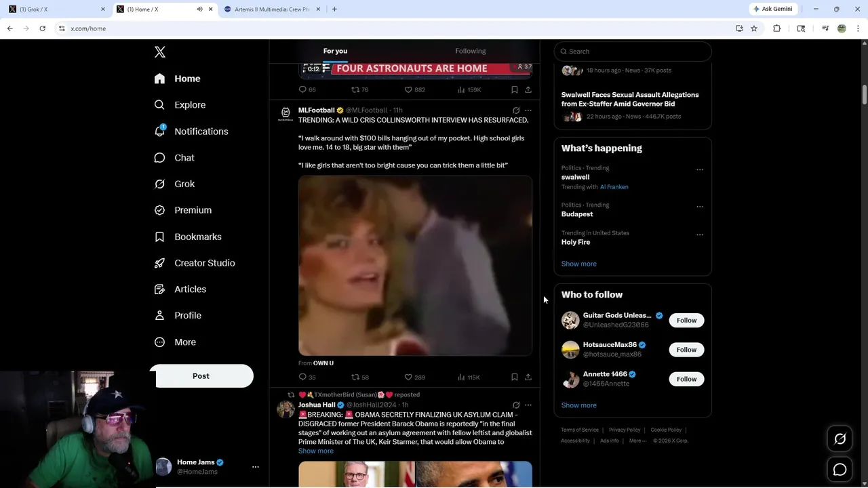Click the Post button
The height and width of the screenshot is (488, 868).
(x=201, y=376)
